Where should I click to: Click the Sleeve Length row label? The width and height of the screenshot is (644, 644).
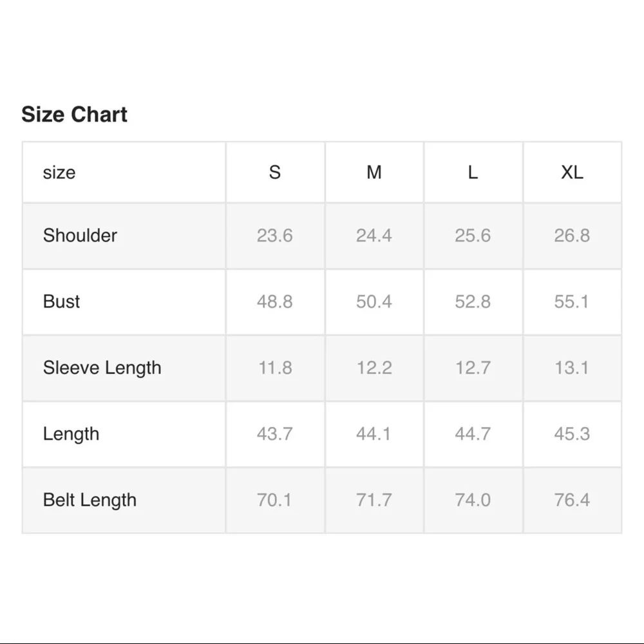tap(102, 368)
